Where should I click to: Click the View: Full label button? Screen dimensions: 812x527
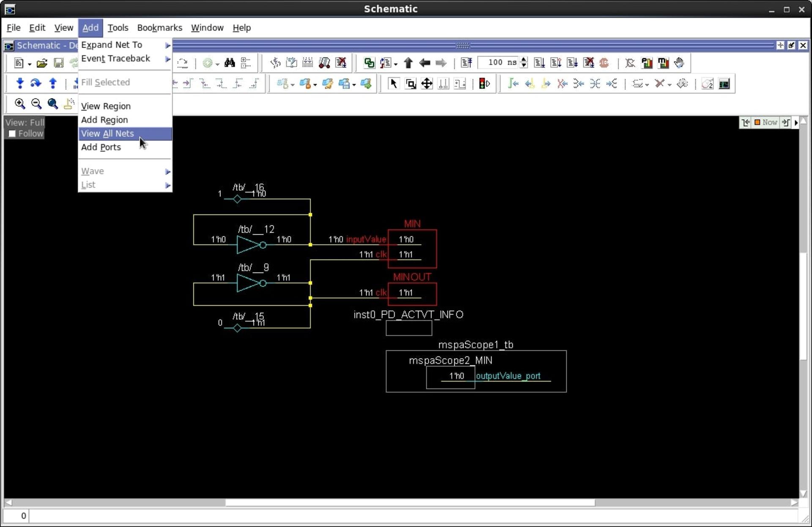click(25, 123)
